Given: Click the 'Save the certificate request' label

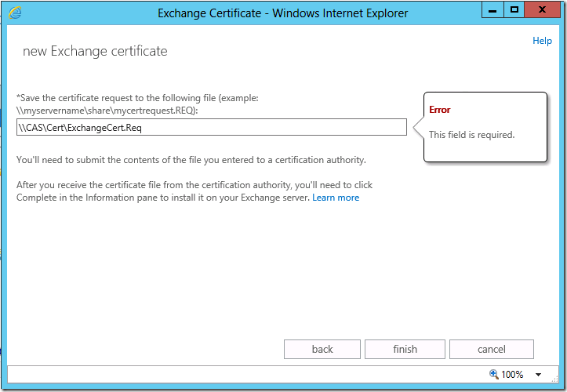Looking at the screenshot, I should pos(137,104).
